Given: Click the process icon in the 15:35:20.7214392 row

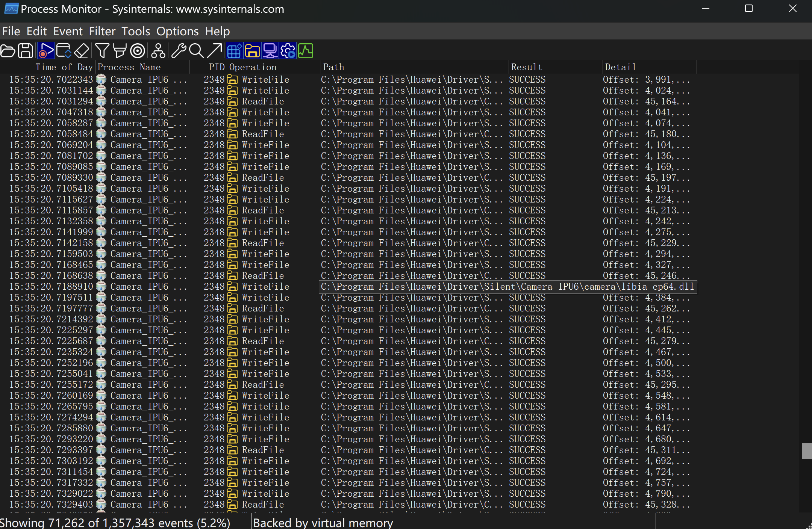Looking at the screenshot, I should point(101,319).
